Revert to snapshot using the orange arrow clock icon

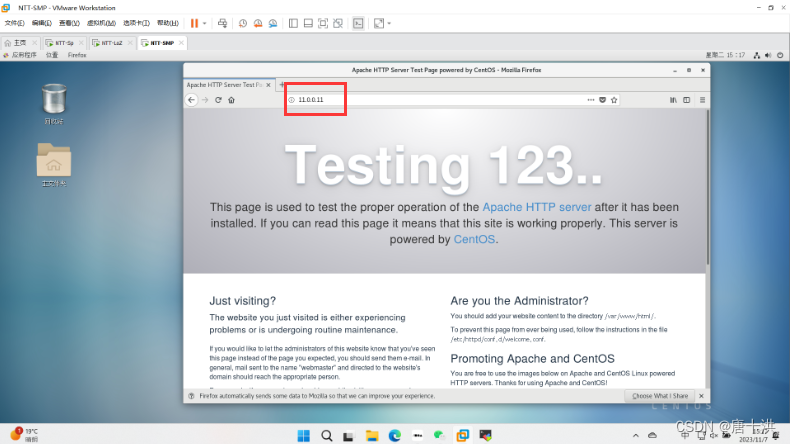pyautogui.click(x=258, y=23)
